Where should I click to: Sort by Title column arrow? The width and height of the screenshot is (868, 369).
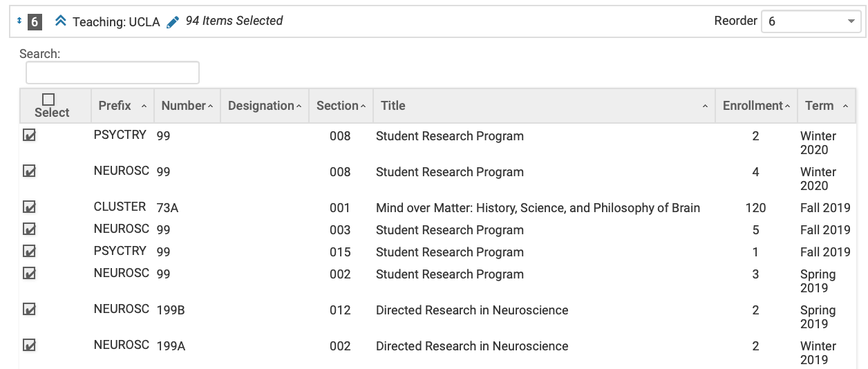705,106
